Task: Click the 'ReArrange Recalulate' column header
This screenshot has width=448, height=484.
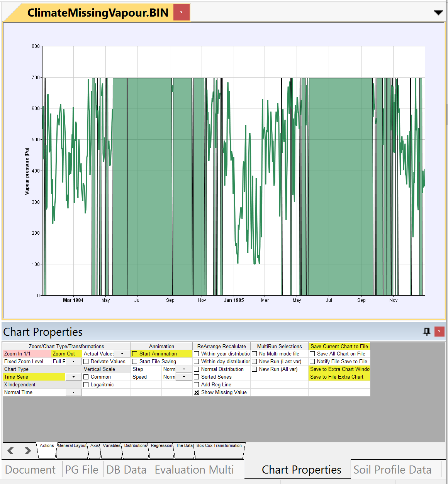Action: coord(222,347)
